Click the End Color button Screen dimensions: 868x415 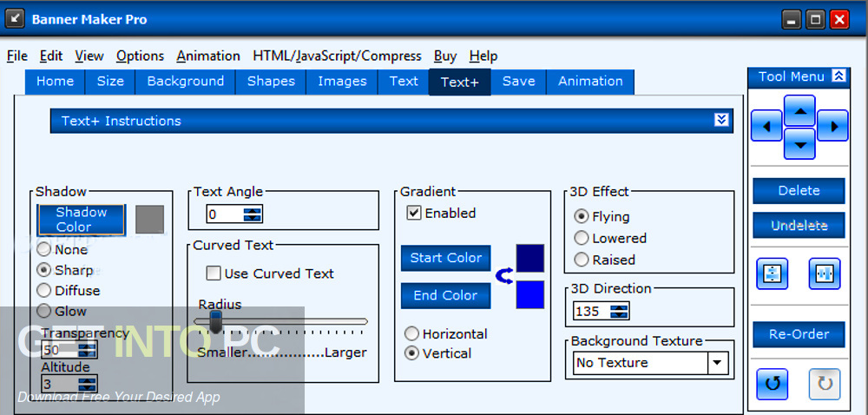click(445, 295)
